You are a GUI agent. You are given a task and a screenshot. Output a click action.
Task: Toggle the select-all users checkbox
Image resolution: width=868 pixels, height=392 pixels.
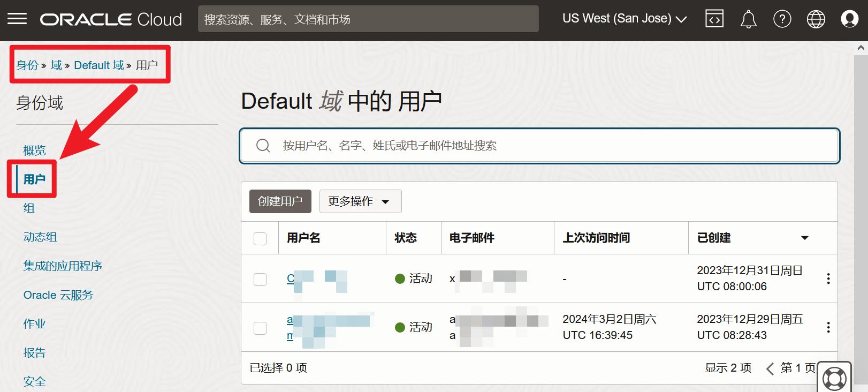tap(260, 238)
